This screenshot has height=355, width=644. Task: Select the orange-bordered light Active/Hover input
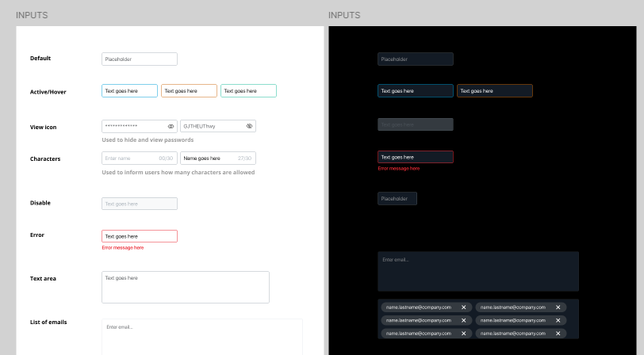click(x=189, y=90)
